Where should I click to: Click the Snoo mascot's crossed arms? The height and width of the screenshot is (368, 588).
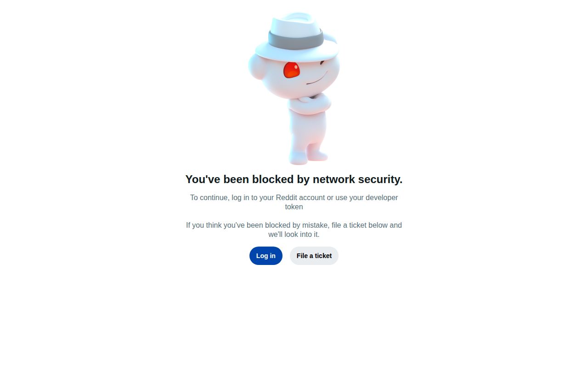point(309,103)
